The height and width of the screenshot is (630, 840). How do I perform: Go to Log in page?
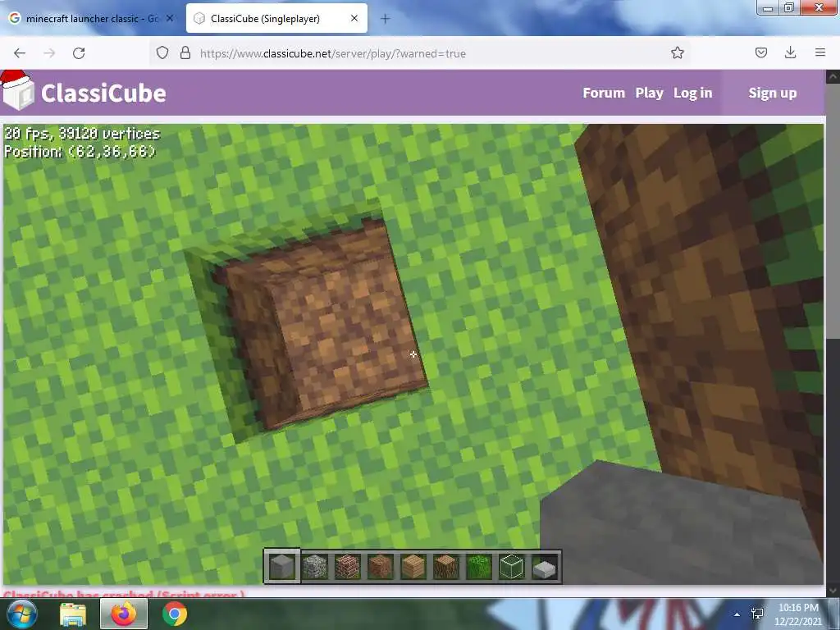coord(692,93)
